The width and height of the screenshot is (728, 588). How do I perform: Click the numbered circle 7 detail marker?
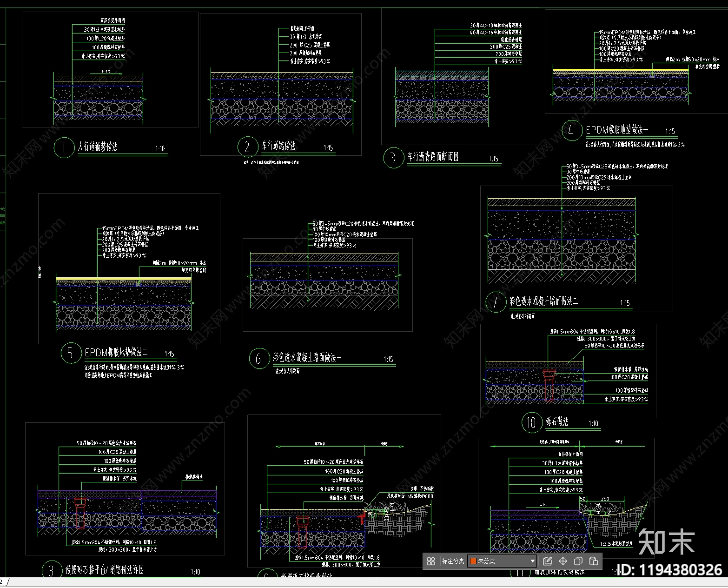(496, 302)
